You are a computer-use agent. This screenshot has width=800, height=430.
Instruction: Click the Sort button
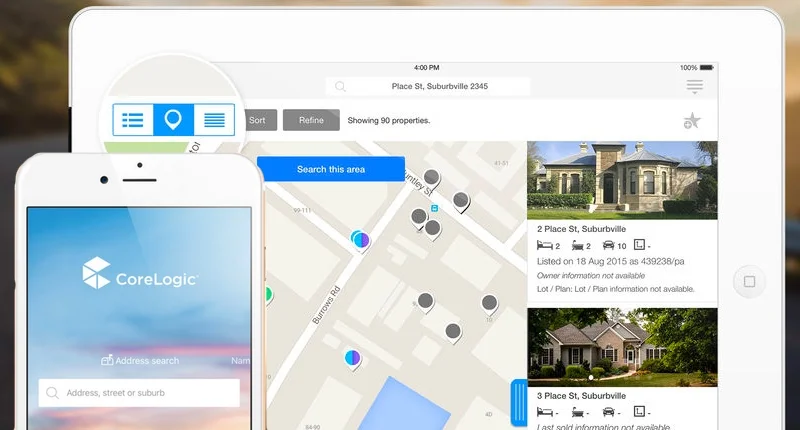coord(257,120)
